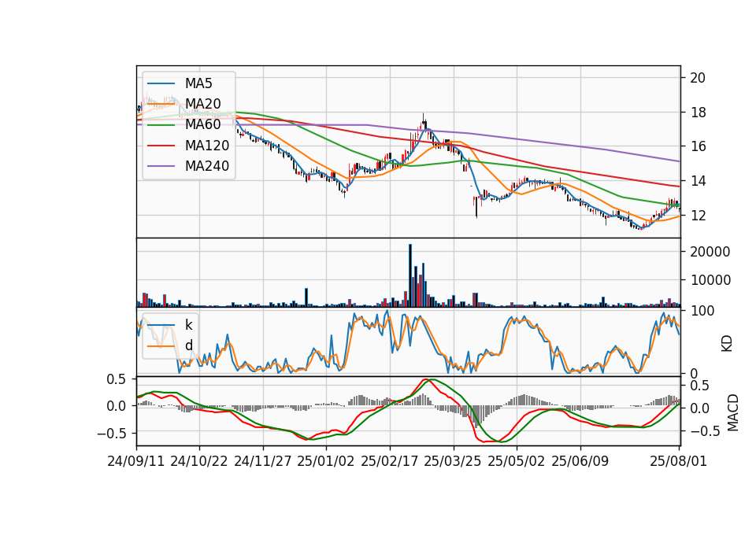Click the MA20 legend label

(203, 104)
